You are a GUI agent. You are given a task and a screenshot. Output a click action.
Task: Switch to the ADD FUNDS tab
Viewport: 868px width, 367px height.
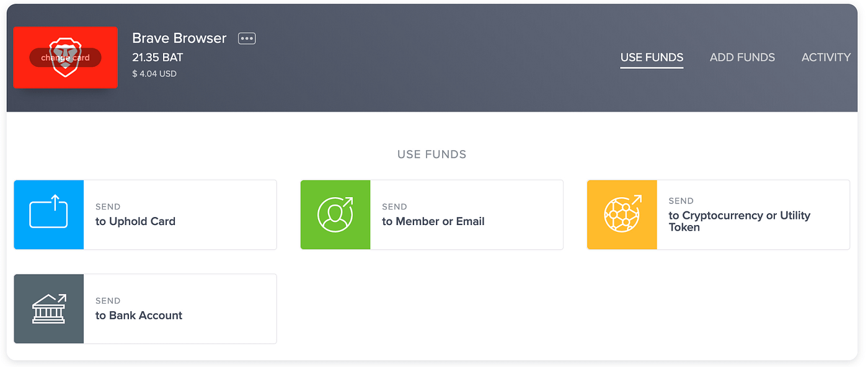click(742, 57)
